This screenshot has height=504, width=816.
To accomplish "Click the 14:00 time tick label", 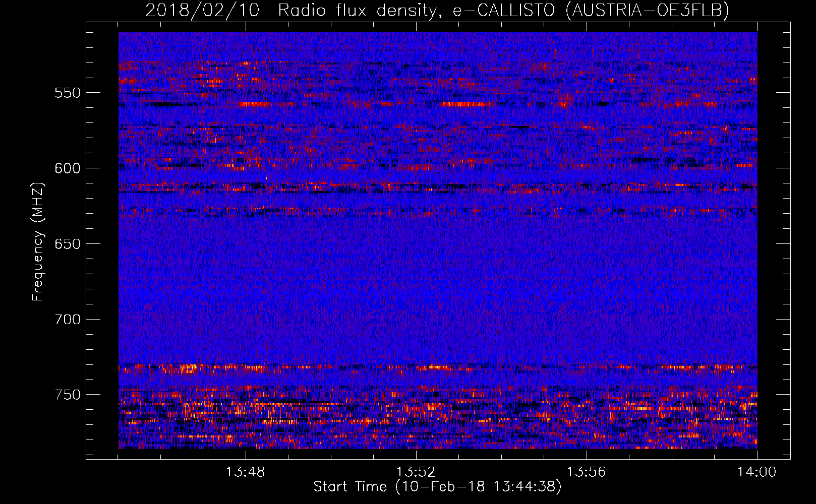I will click(x=757, y=472).
